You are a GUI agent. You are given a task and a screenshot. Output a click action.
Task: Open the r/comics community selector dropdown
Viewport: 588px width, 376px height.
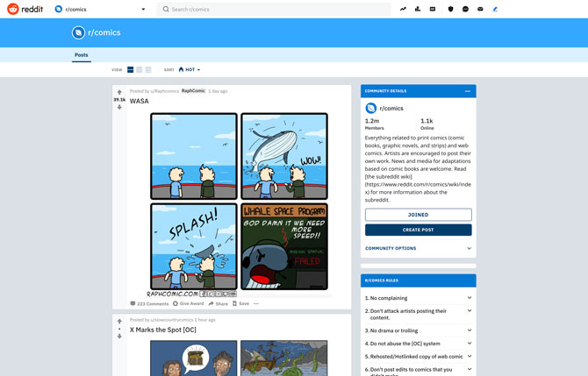pyautogui.click(x=100, y=9)
